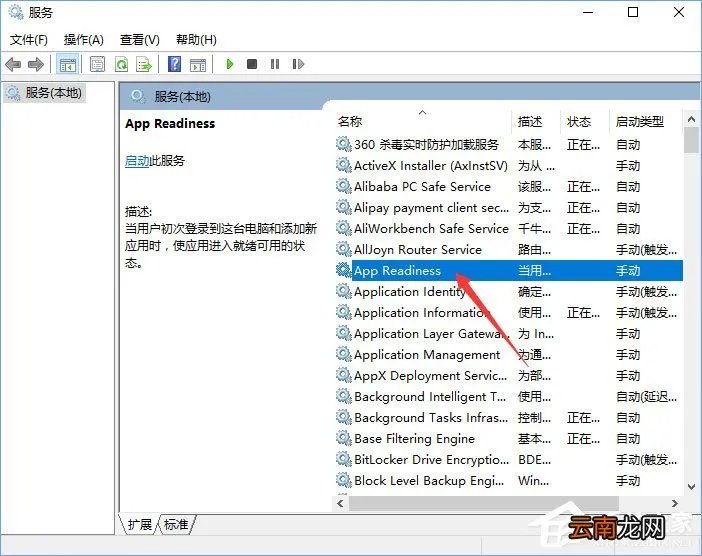The height and width of the screenshot is (556, 702).
Task: Select Application Layer Gateway service row
Action: [x=509, y=334]
